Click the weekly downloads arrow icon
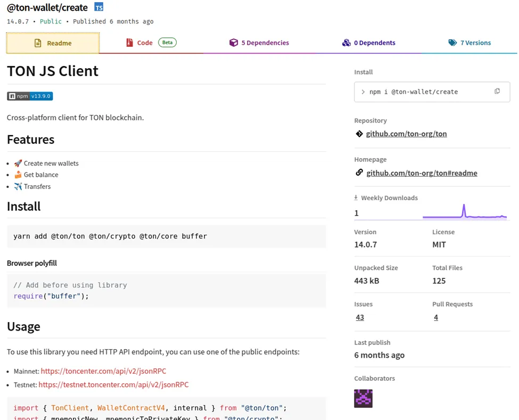 pos(356,197)
